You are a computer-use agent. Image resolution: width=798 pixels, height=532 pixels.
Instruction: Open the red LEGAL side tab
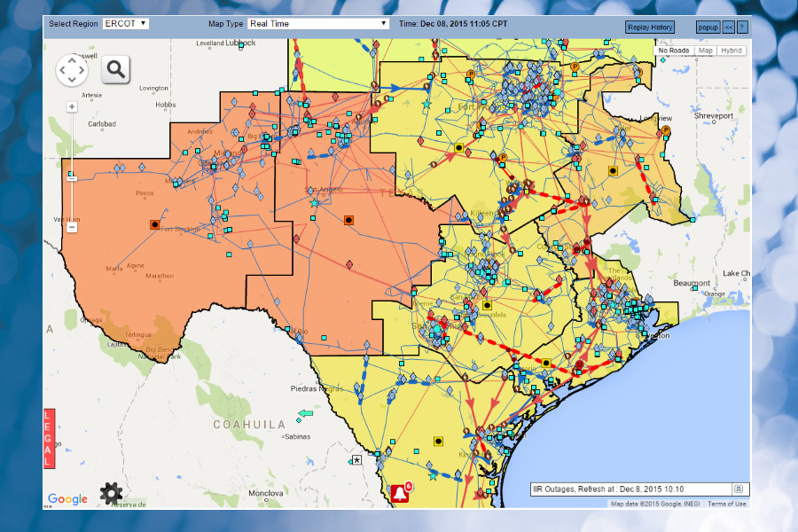coord(49,438)
